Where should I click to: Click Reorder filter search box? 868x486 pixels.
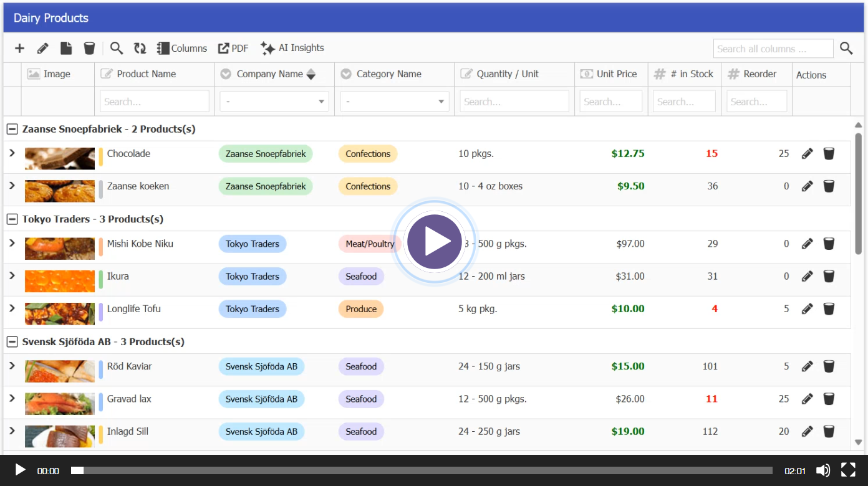pyautogui.click(x=756, y=102)
